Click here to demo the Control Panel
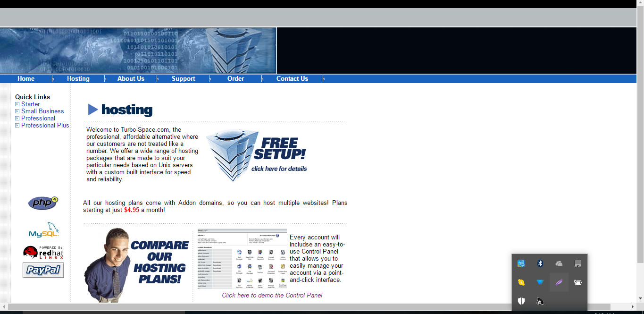Viewport: 644px width, 314px height. 272,296
